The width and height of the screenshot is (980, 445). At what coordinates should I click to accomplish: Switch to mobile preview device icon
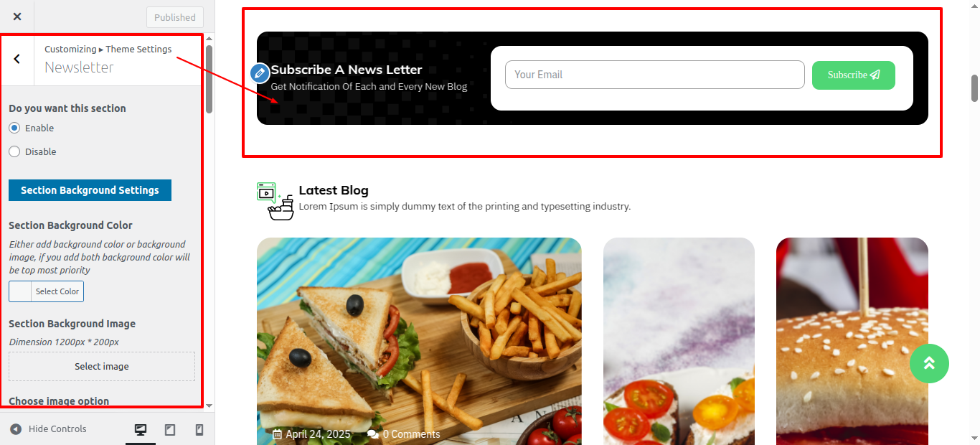199,430
